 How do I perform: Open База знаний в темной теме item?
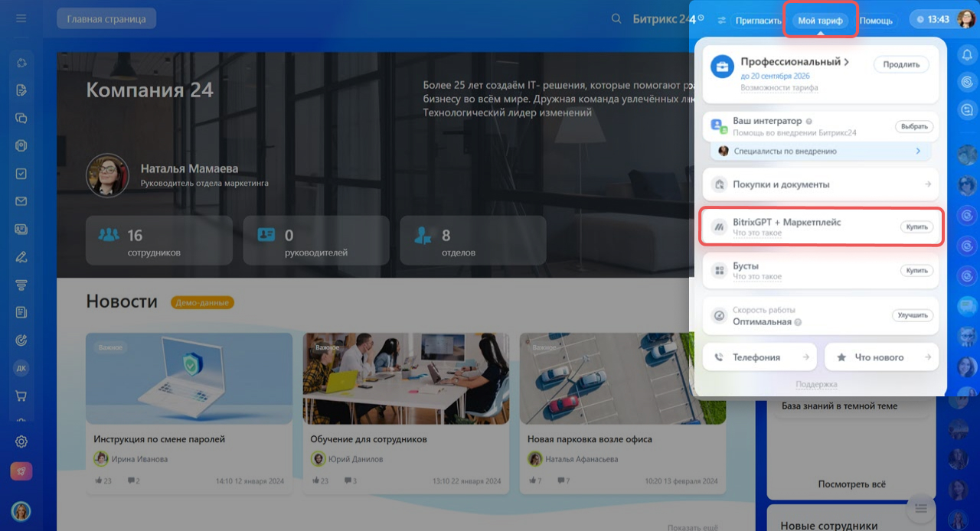[839, 406]
